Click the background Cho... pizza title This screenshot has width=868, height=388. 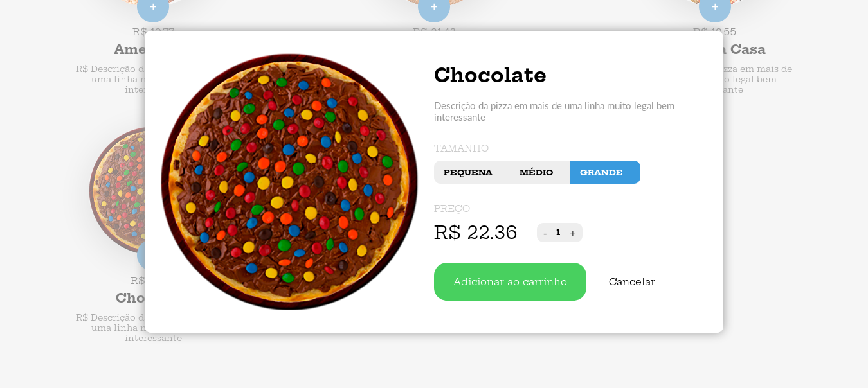(130, 298)
